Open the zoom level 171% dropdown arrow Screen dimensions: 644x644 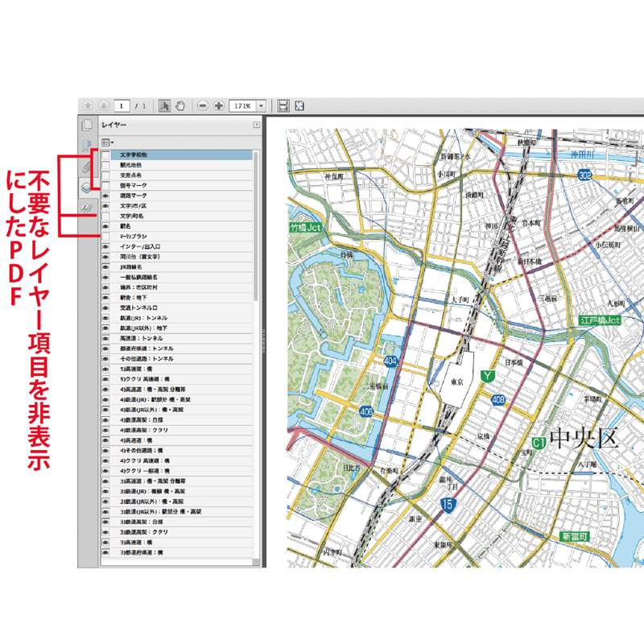(260, 105)
